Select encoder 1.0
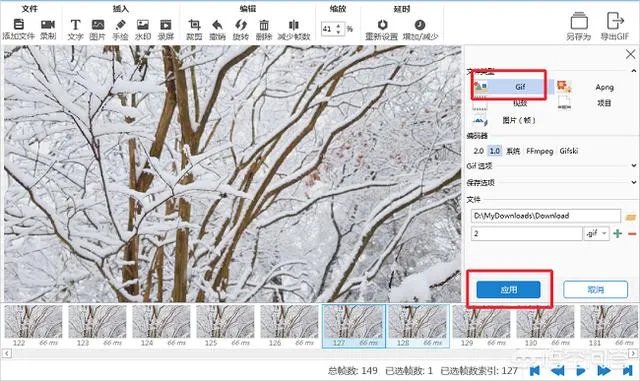This screenshot has width=640, height=381. (x=494, y=151)
